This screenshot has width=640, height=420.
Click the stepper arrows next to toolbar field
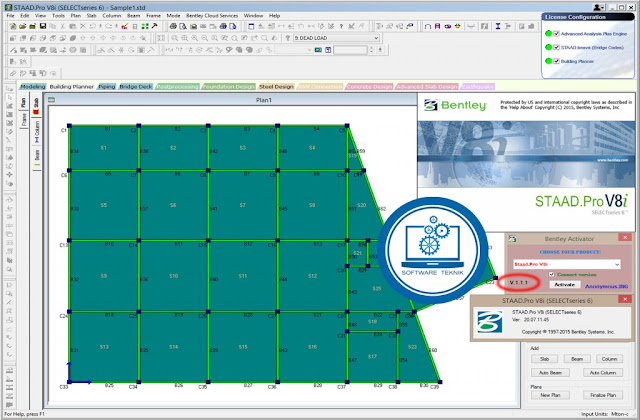371,50
